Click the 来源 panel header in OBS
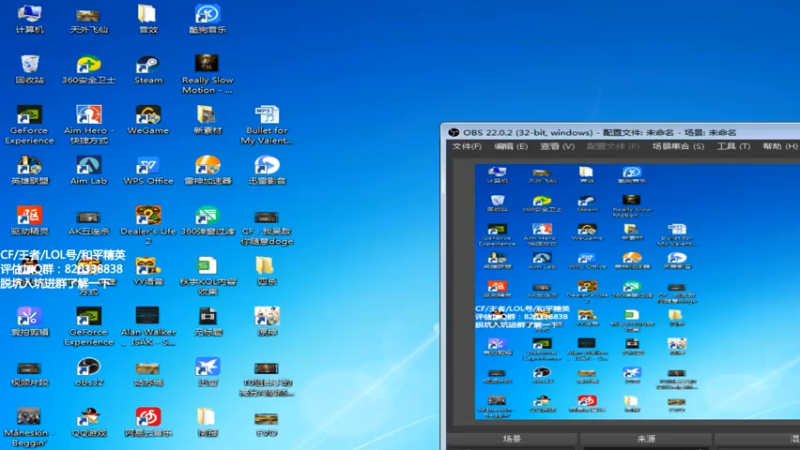The width and height of the screenshot is (800, 450). tap(646, 439)
